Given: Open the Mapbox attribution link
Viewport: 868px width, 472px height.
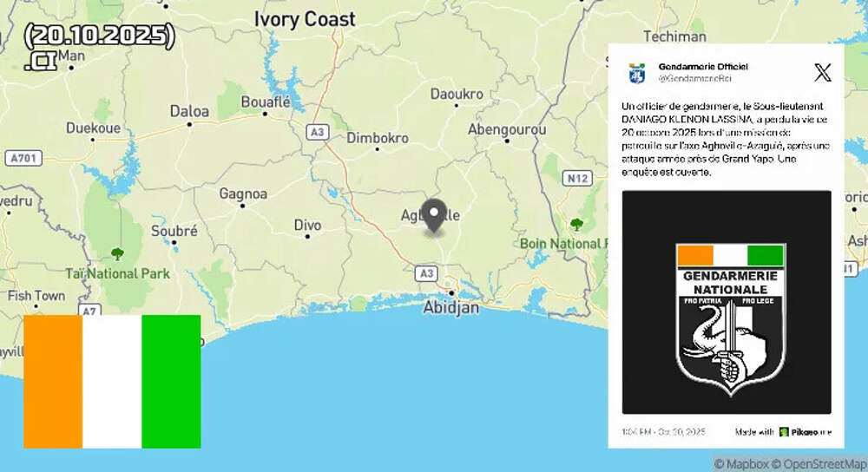Looking at the screenshot, I should 743,464.
